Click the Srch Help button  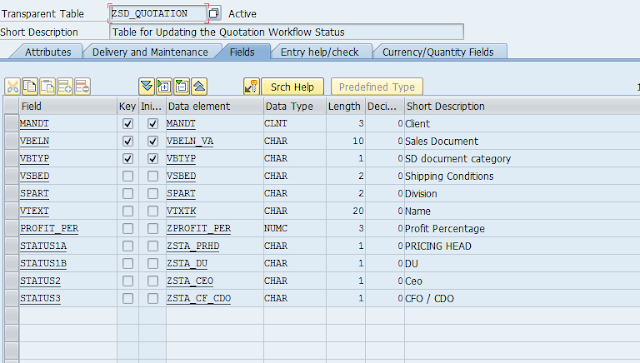292,87
